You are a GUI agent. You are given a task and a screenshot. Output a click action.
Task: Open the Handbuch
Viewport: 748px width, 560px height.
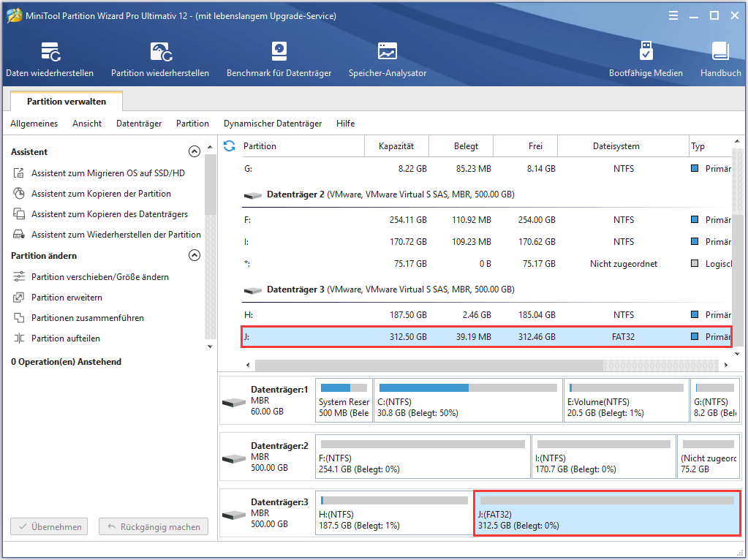click(x=720, y=60)
